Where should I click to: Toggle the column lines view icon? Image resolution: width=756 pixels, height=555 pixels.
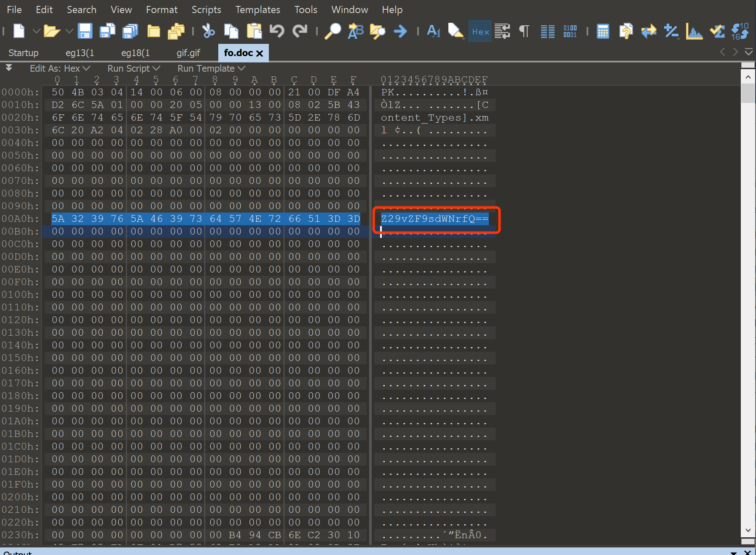pos(547,31)
